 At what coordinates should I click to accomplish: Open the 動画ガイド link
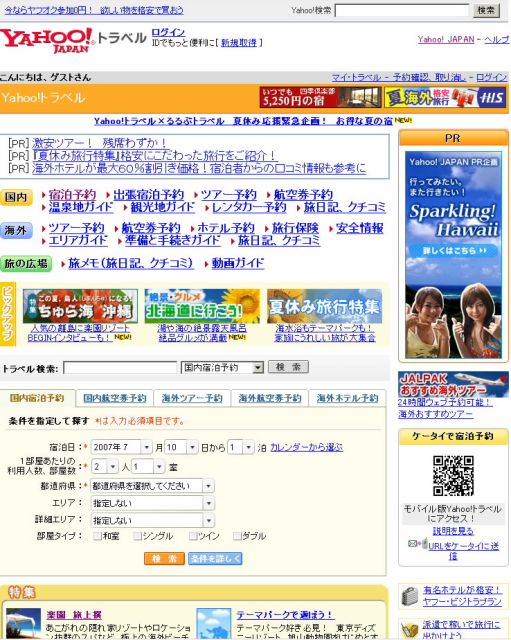[238, 263]
